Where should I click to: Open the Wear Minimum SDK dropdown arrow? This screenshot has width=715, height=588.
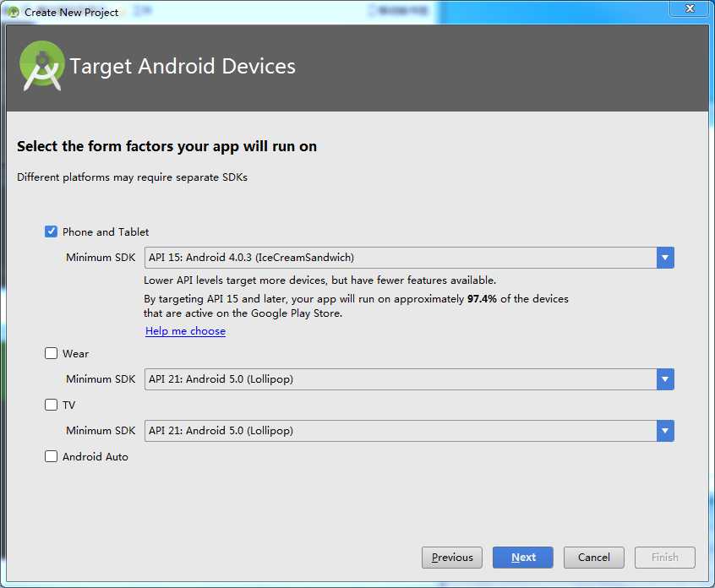(x=665, y=379)
